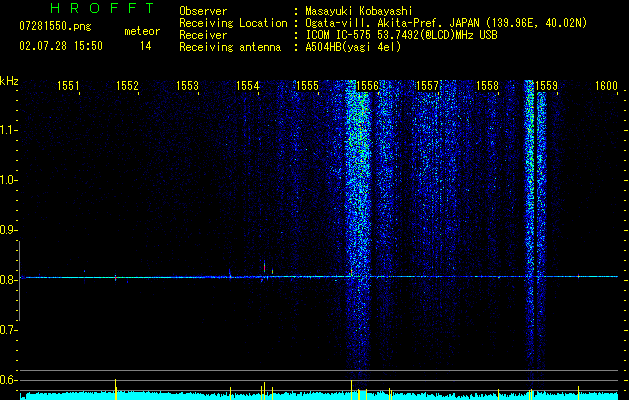Click the 1.1 kHz frequency label
Screen dimensions: 629x400
tap(7, 130)
